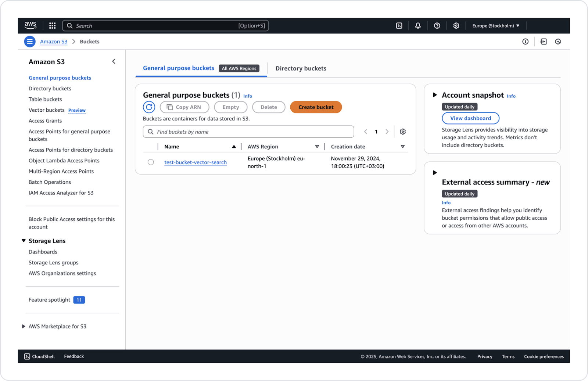Image resolution: width=588 pixels, height=381 pixels.
Task: Open Batch Operations in sidebar
Action: (x=50, y=182)
